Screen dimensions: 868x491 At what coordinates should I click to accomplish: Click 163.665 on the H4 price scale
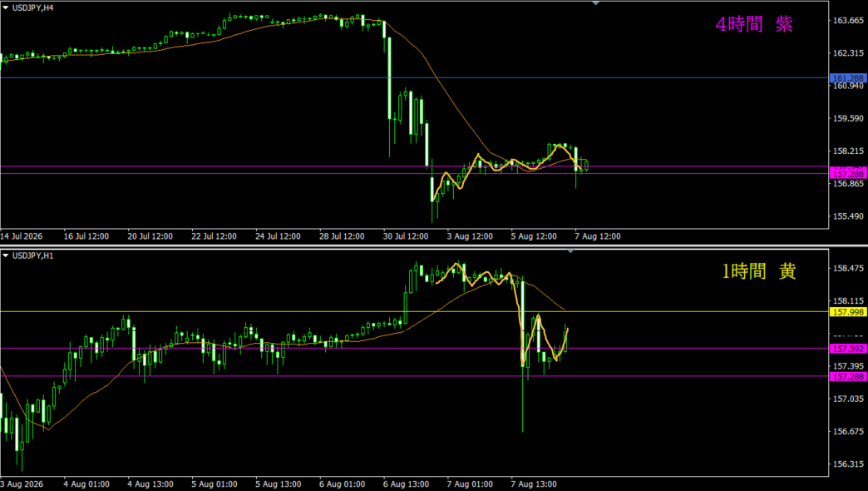848,21
